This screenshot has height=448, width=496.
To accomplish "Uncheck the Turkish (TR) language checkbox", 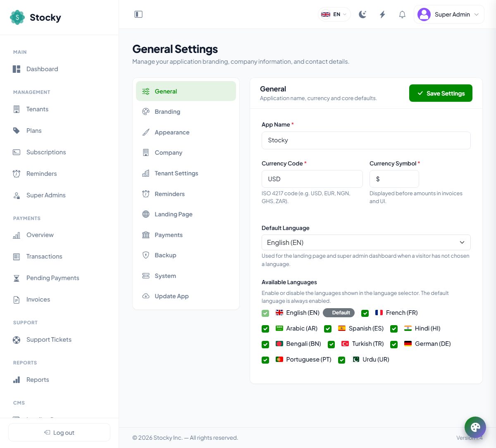I will point(331,344).
